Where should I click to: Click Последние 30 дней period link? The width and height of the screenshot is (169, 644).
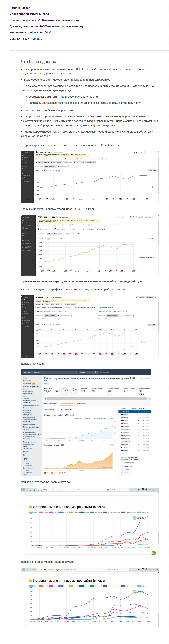click(99, 418)
